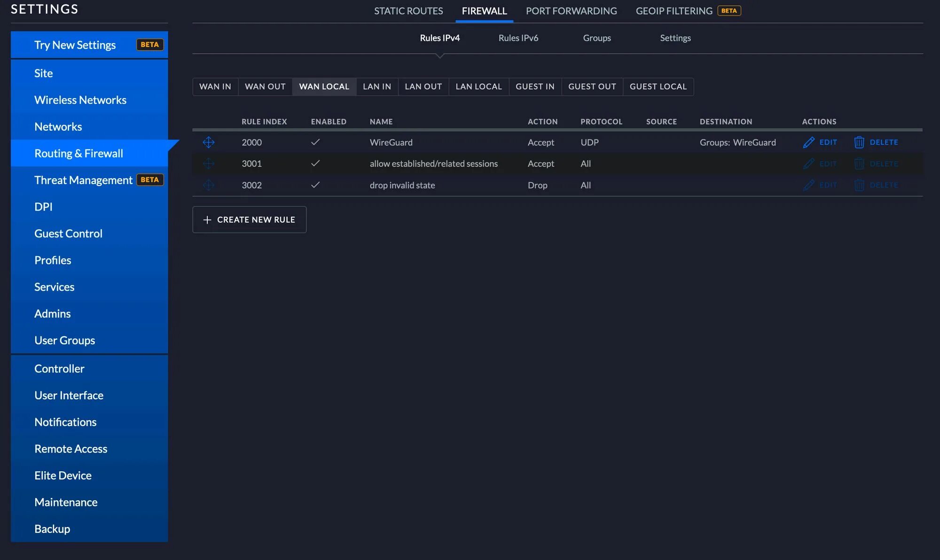The image size is (940, 560).
Task: Open the Settings tab in Firewall
Action: pyautogui.click(x=674, y=37)
